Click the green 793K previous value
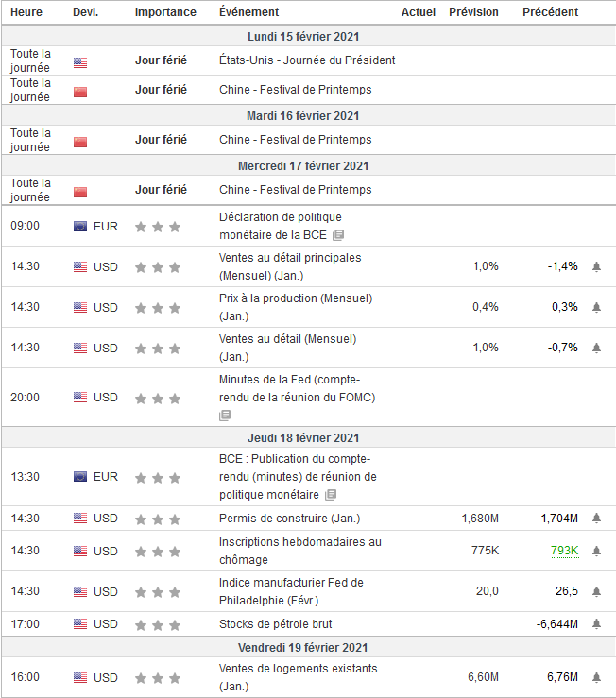Image resolution: width=616 pixels, height=698 pixels. click(x=565, y=551)
